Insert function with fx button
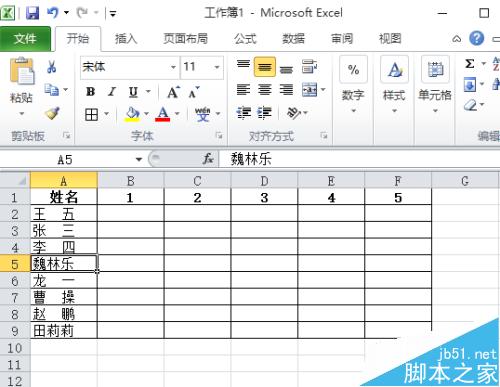Image resolution: width=500 pixels, height=387 pixels. [x=208, y=159]
